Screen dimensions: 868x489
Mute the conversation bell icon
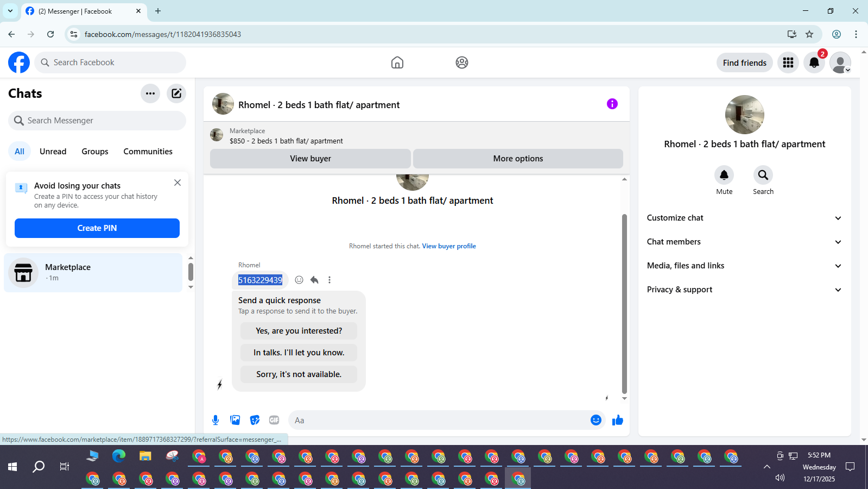point(724,175)
